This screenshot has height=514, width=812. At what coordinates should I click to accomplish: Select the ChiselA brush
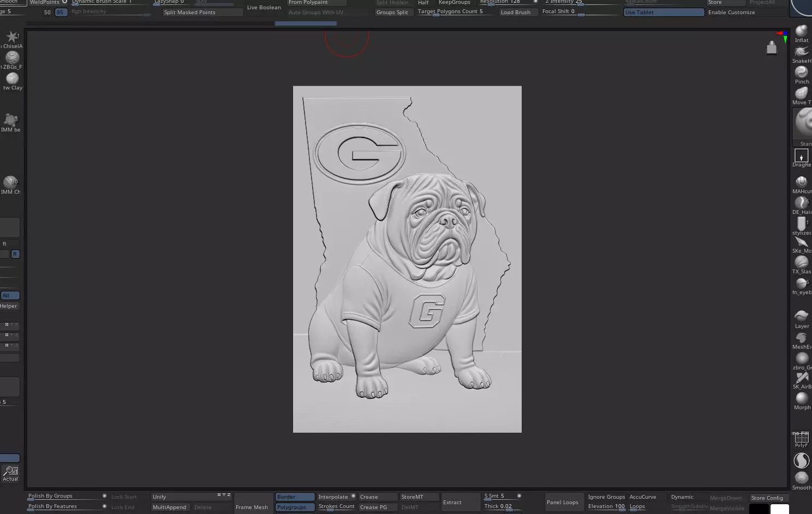click(x=12, y=40)
